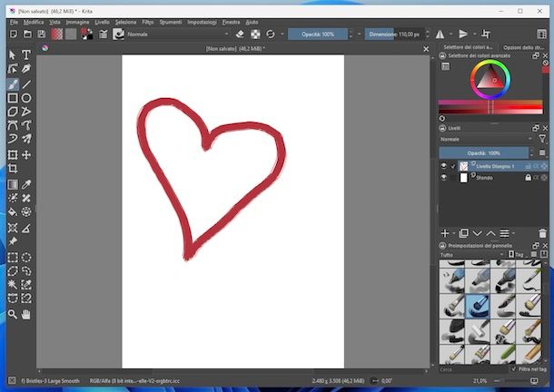This screenshot has width=554, height=392.
Task: Activate the Crop tool
Action: tap(13, 169)
